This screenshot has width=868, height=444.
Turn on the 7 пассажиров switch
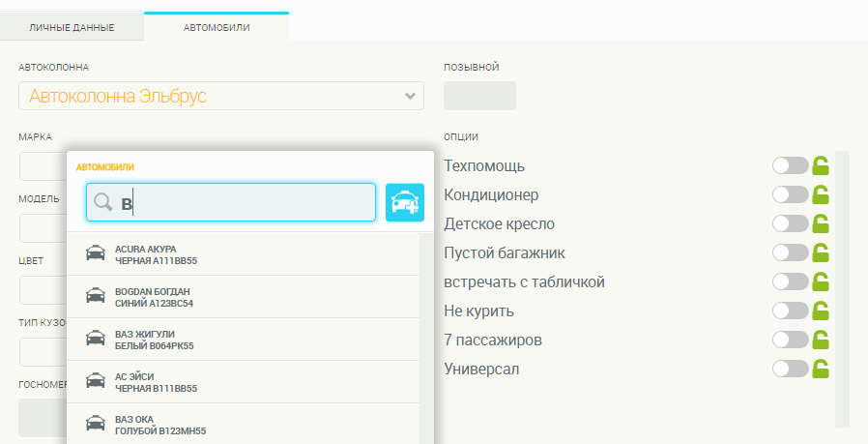click(790, 340)
